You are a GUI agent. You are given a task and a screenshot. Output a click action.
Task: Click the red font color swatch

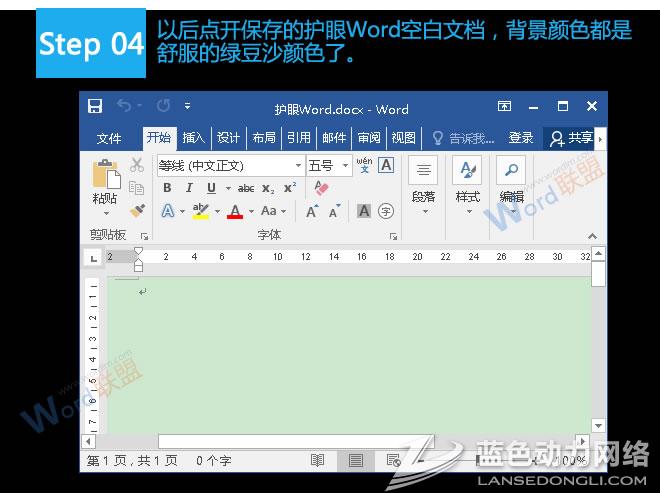point(235,211)
